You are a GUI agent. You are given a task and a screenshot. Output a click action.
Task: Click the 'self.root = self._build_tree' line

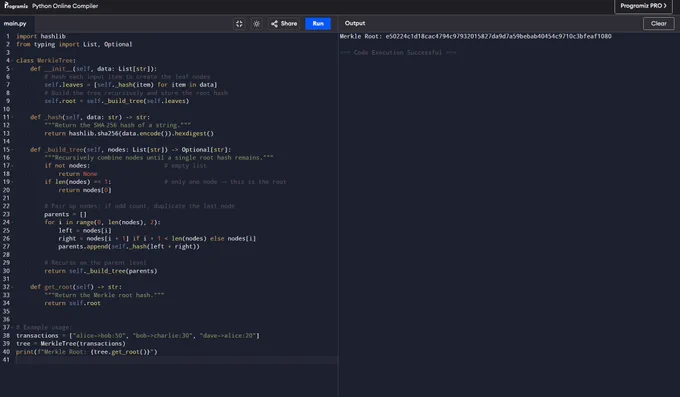pos(116,101)
